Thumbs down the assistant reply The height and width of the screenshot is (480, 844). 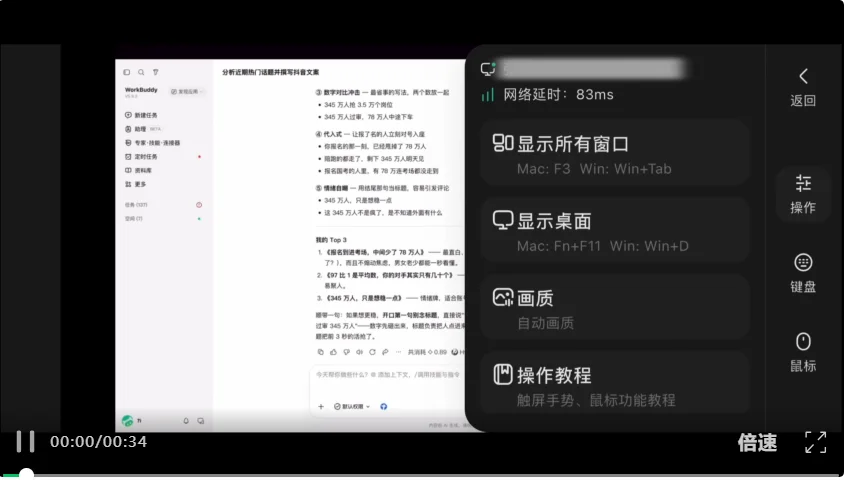(x=347, y=352)
